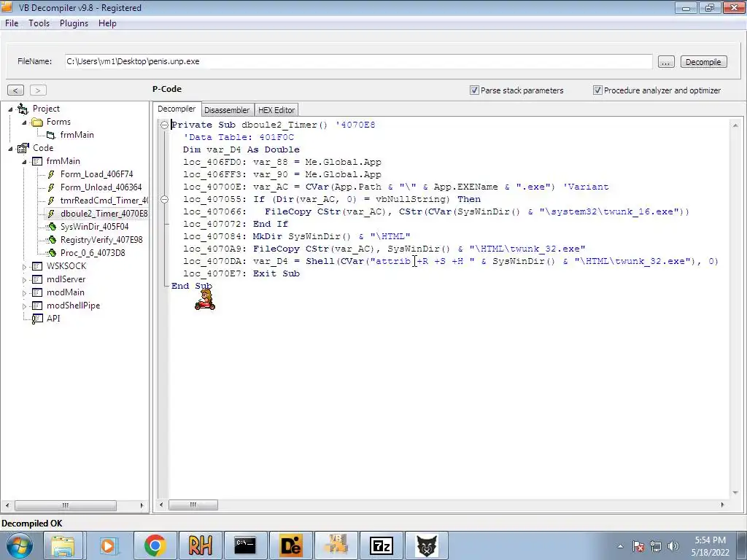Viewport: 747px width, 560px height.
Task: Click the Project root icon
Action: coord(23,109)
